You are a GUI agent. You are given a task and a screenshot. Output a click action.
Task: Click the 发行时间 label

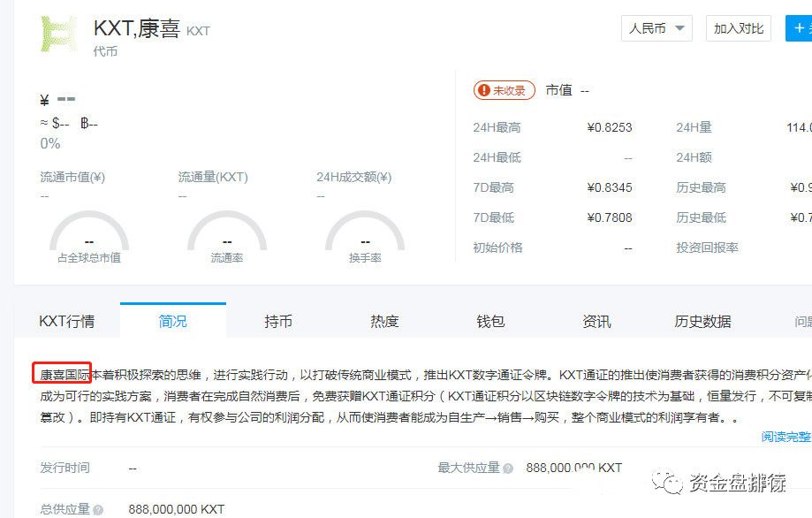click(x=65, y=468)
